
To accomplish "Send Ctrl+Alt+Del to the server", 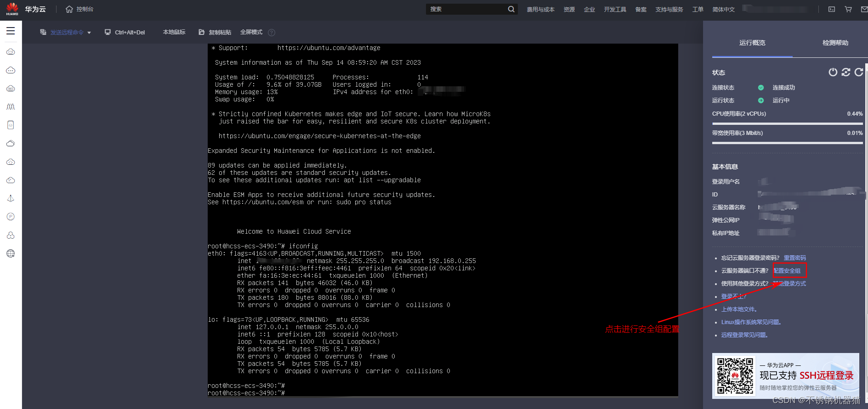I will 125,33.
